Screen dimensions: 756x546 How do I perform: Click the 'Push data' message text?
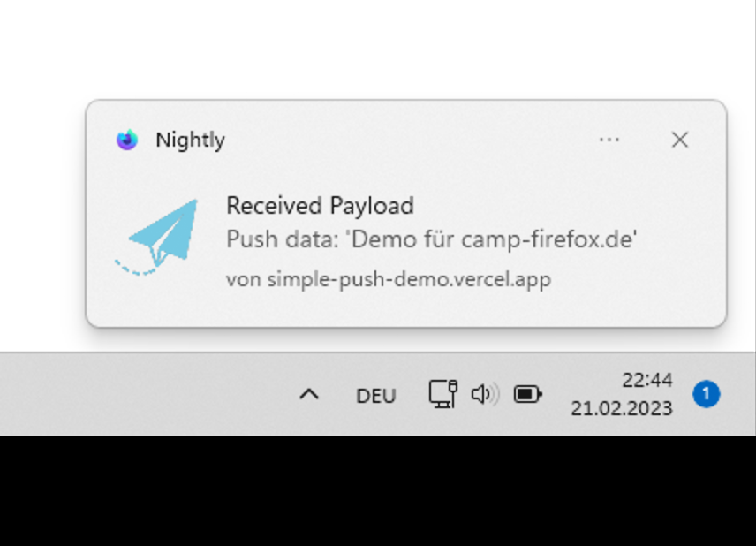431,239
